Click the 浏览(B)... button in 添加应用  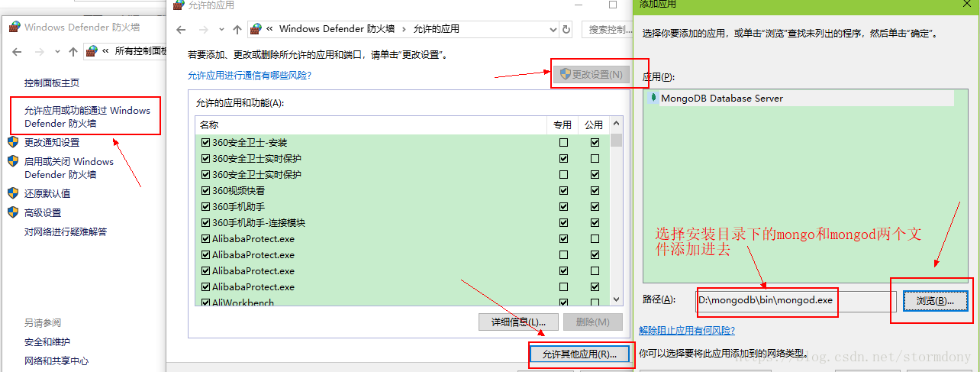935,301
